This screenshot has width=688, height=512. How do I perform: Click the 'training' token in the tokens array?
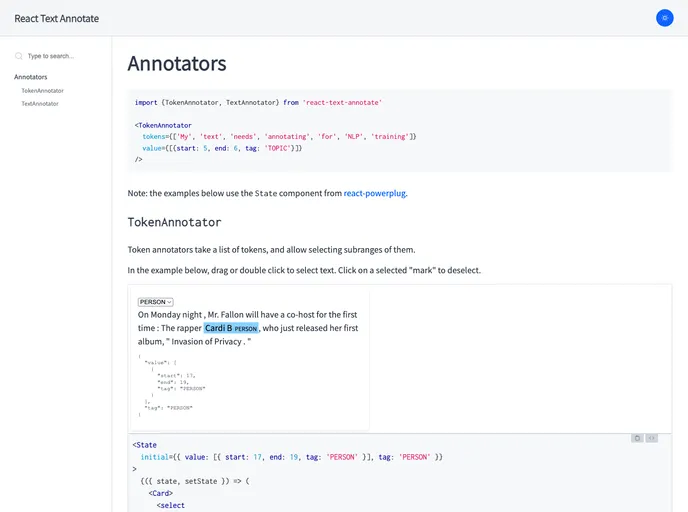[x=390, y=136]
